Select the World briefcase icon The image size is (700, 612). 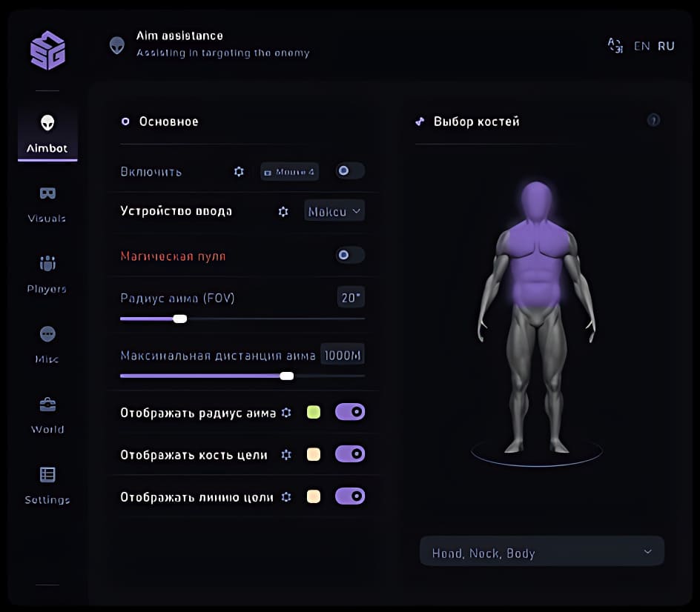(x=47, y=405)
